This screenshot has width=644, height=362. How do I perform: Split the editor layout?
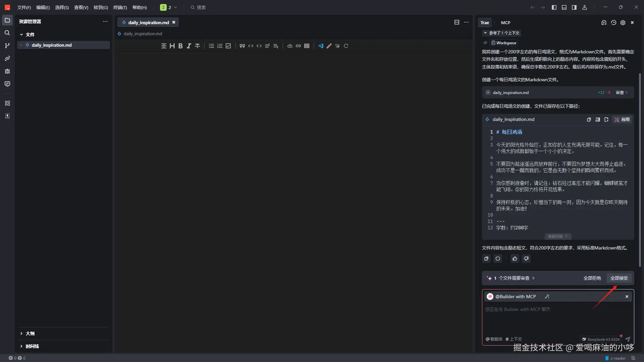(x=457, y=22)
